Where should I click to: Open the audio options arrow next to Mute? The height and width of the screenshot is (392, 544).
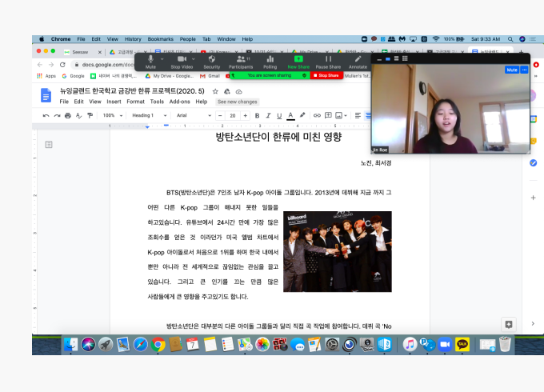pyautogui.click(x=162, y=59)
